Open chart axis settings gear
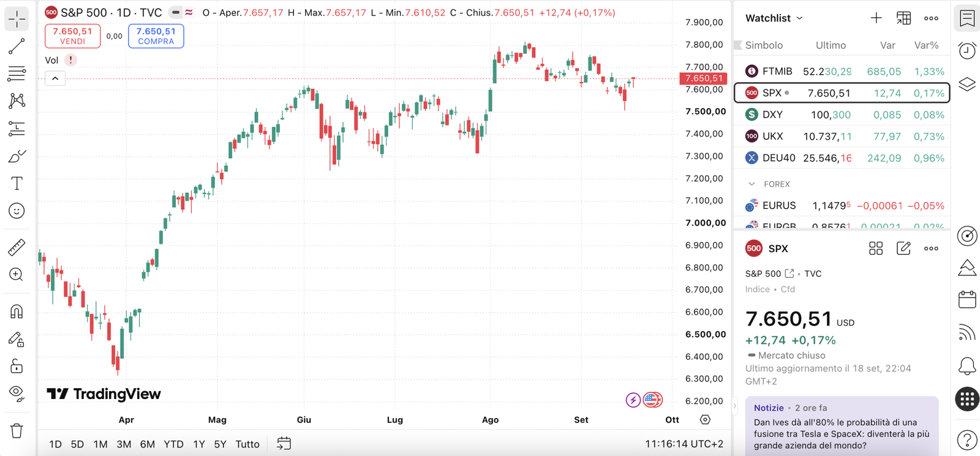 705,420
